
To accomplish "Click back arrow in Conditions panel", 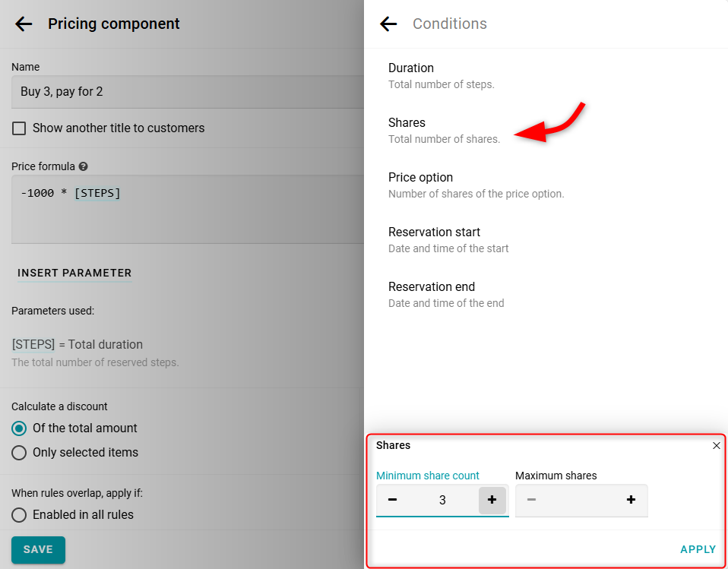I will [388, 24].
